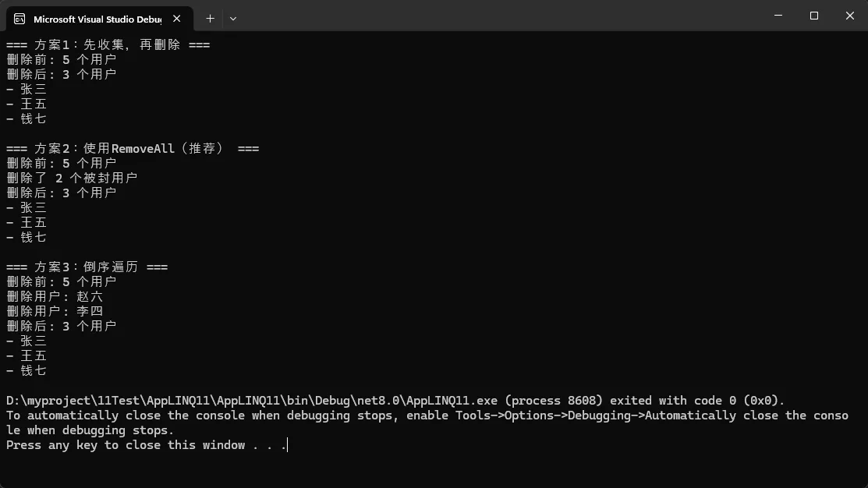Image resolution: width=868 pixels, height=488 pixels.
Task: Open a new tab with plus button
Action: click(x=210, y=18)
